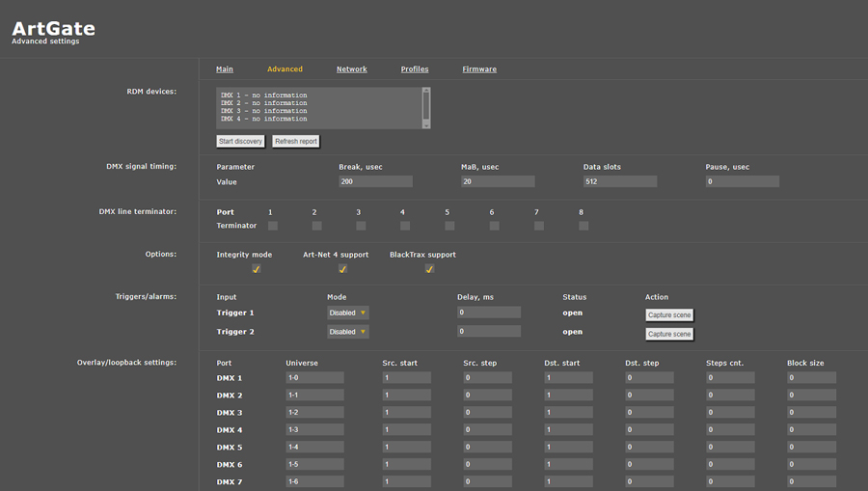Go to the Firmware tab
This screenshot has height=491, width=868.
pos(479,69)
